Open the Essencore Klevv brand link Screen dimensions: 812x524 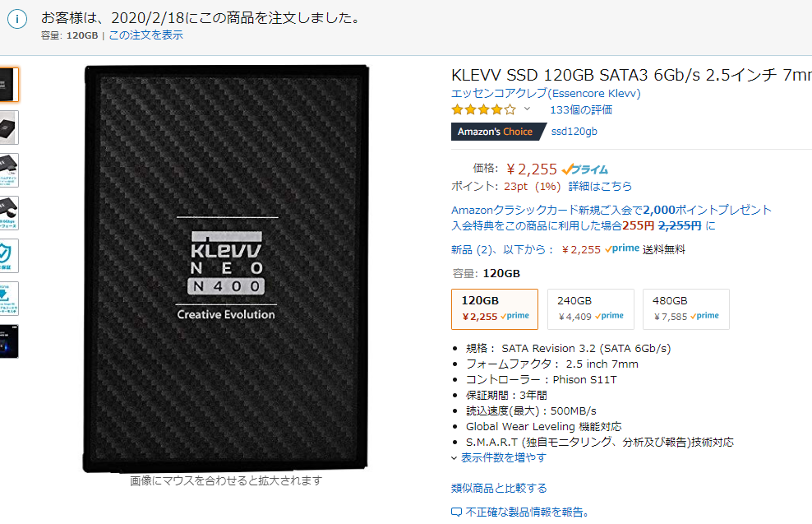[546, 93]
